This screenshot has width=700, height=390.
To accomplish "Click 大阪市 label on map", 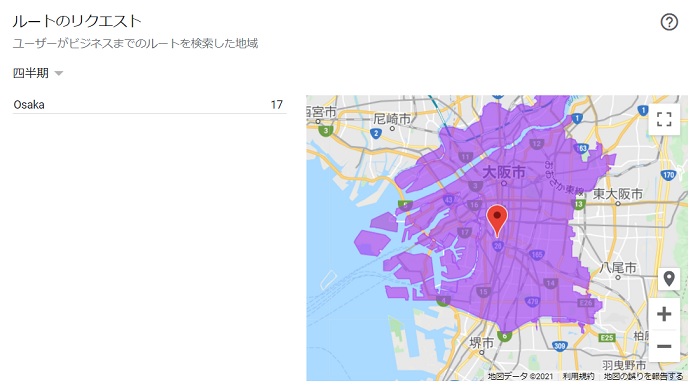I will (504, 172).
